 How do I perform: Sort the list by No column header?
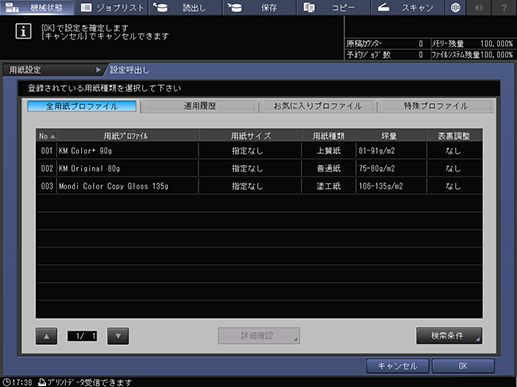(47, 136)
